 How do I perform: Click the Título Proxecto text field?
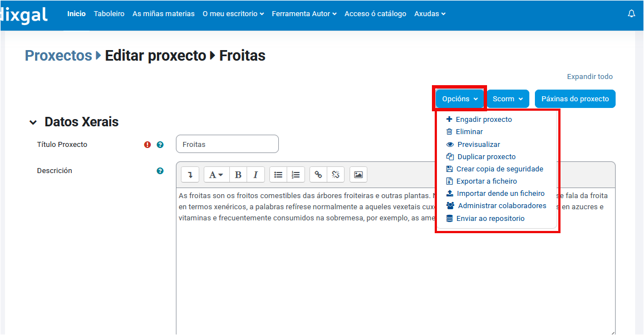[227, 144]
